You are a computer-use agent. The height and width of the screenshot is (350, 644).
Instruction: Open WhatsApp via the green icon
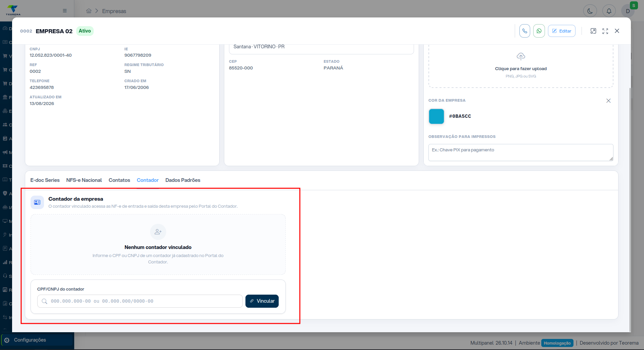point(539,31)
